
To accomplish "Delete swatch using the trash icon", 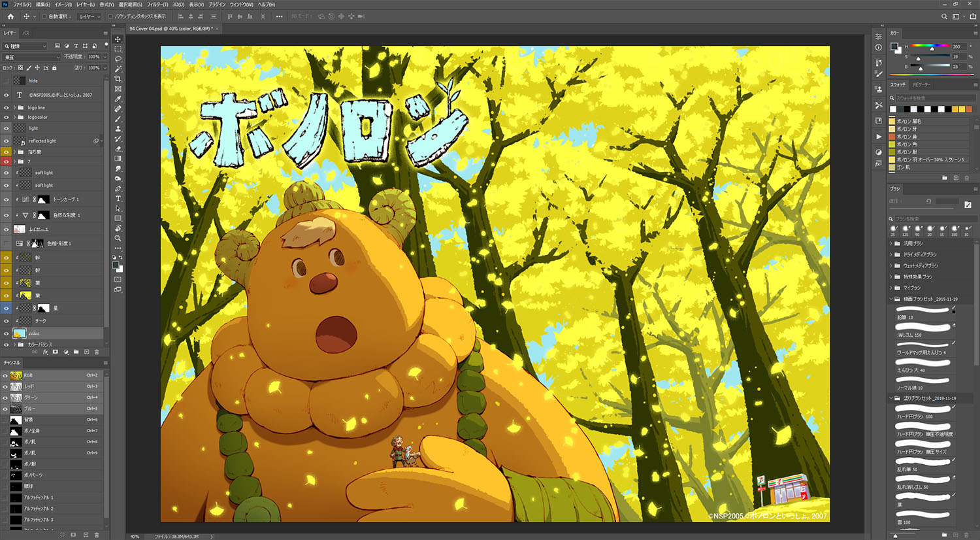I will (x=967, y=178).
